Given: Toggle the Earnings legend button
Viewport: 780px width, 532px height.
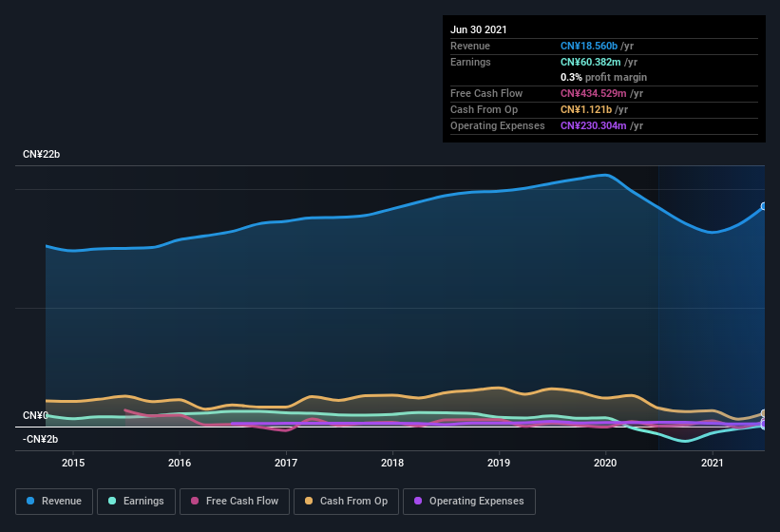Looking at the screenshot, I should click(x=136, y=502).
